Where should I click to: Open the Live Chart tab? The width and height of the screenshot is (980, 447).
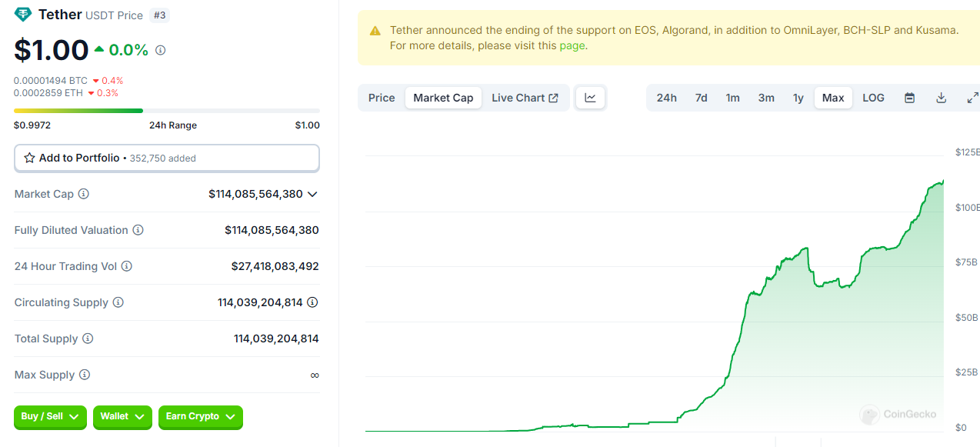coord(525,98)
